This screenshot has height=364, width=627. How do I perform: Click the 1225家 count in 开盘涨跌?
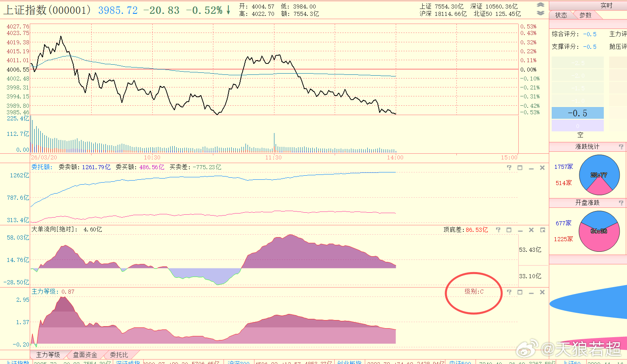coord(563,239)
